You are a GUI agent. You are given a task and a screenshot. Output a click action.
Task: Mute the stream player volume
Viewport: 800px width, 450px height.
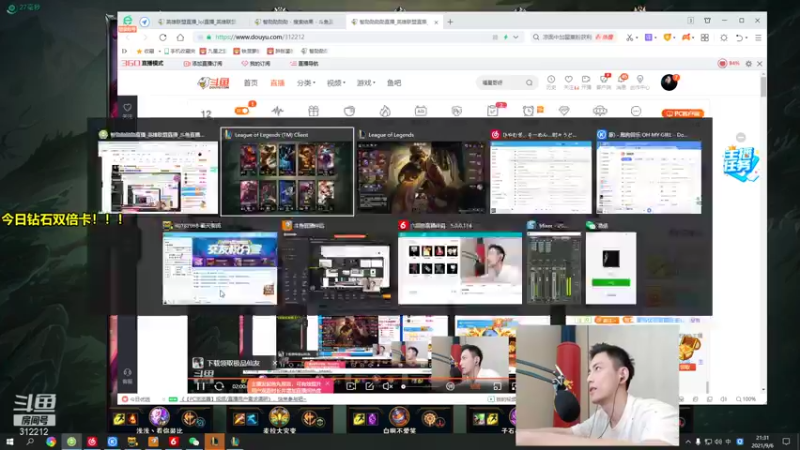pyautogui.click(x=387, y=386)
